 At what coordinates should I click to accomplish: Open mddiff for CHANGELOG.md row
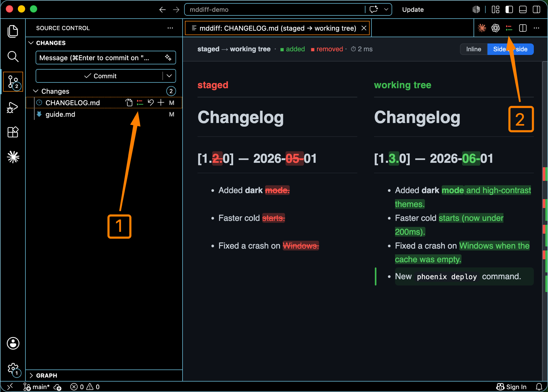coord(140,103)
